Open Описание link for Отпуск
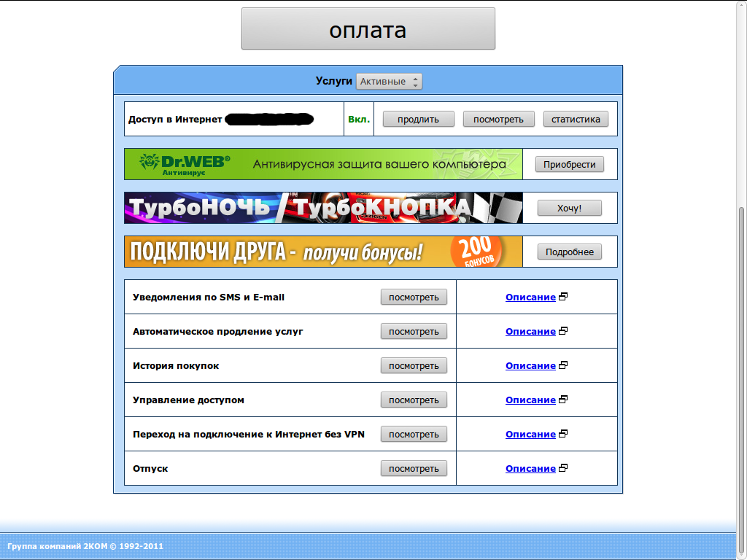 (x=531, y=469)
